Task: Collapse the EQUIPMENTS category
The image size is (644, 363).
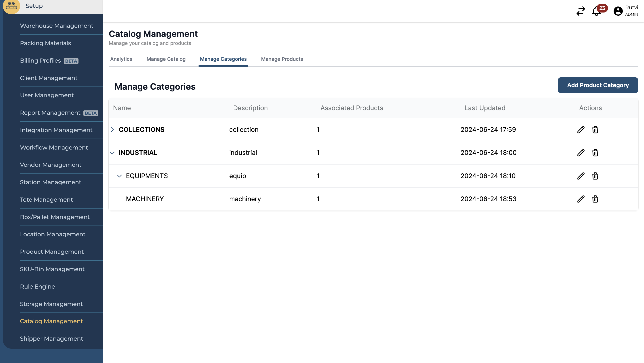Action: [119, 176]
